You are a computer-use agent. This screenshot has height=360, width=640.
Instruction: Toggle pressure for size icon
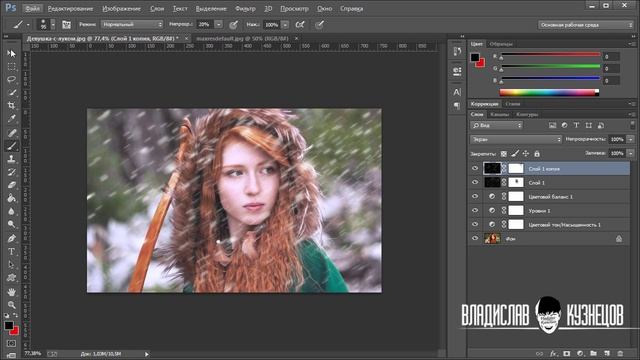(320, 25)
